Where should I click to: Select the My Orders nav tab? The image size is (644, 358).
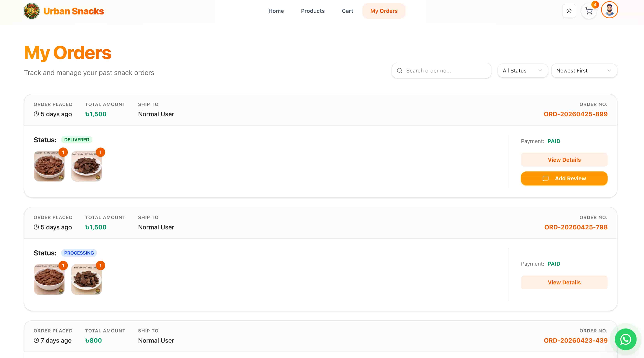(x=384, y=11)
